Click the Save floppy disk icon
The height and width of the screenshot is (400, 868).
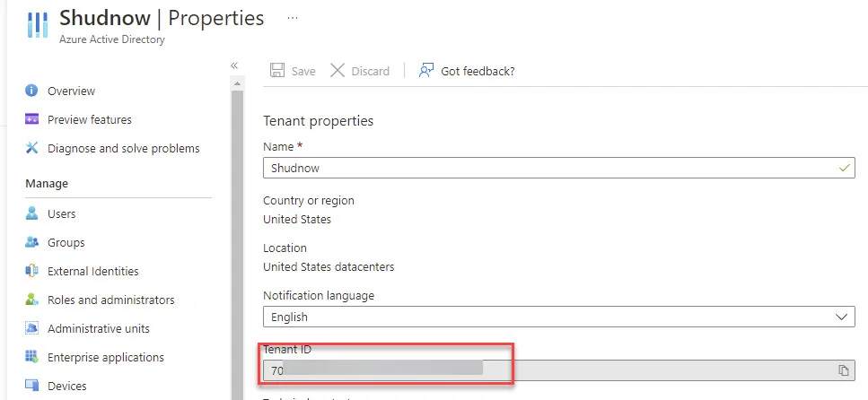tap(276, 70)
